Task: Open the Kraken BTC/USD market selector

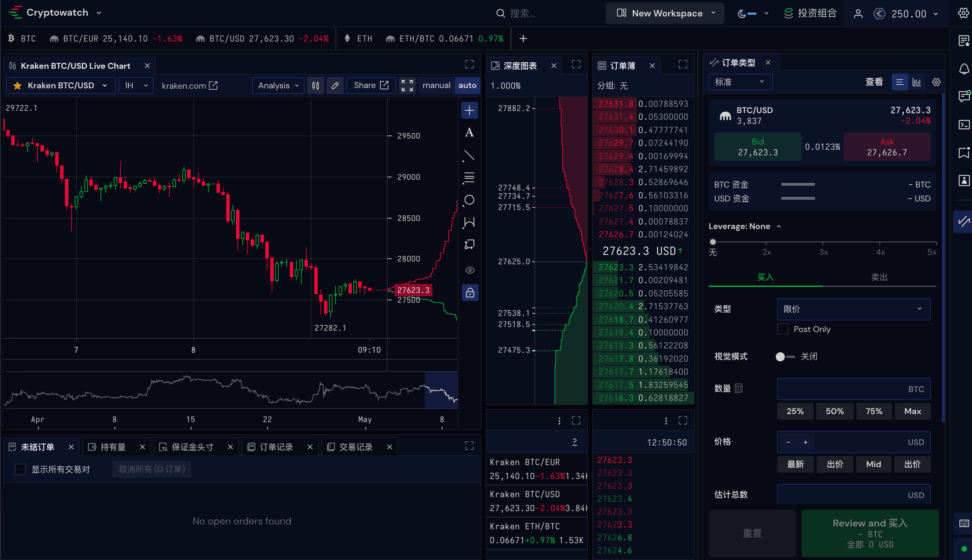Action: click(x=61, y=86)
